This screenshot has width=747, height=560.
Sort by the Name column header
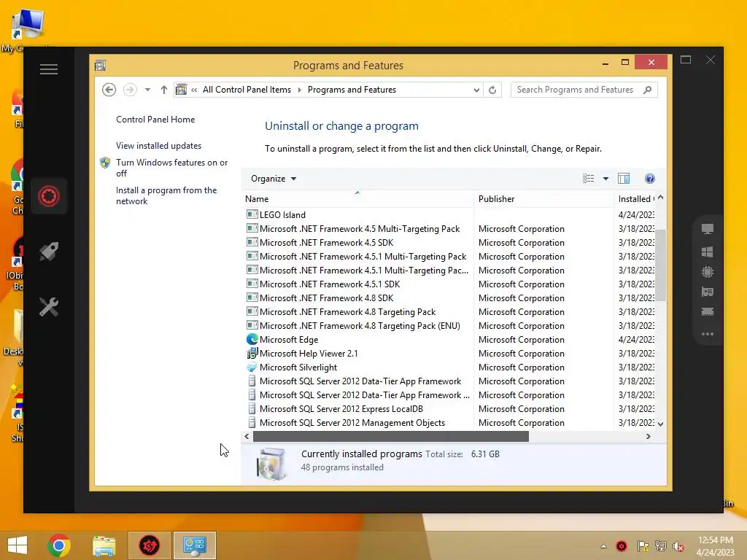(357, 198)
